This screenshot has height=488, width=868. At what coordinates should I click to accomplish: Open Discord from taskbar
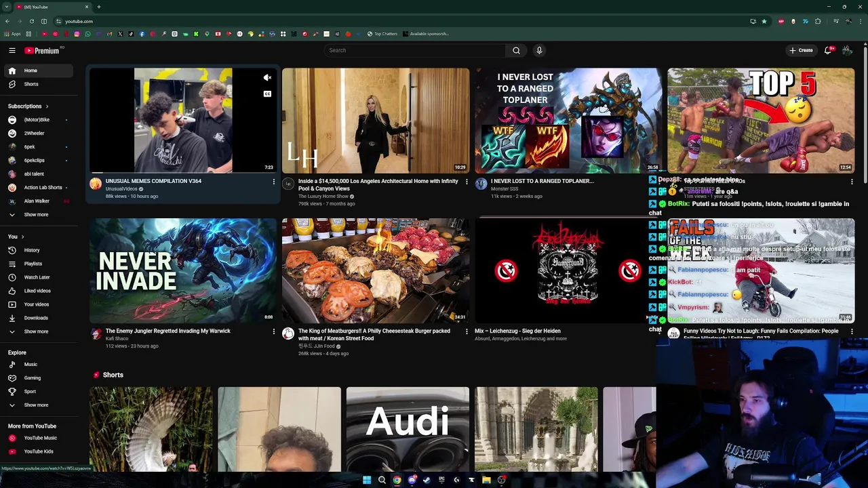click(412, 480)
